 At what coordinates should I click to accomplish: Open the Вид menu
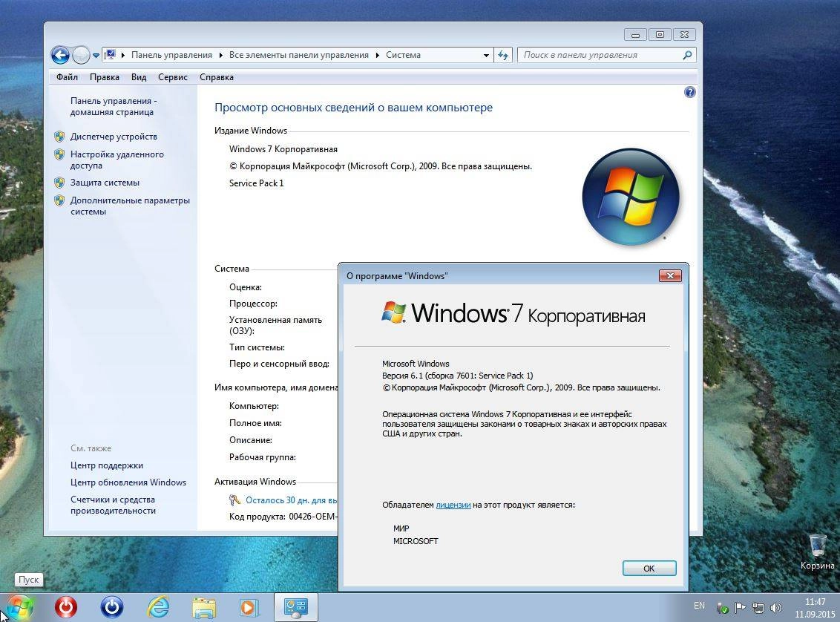[x=139, y=77]
